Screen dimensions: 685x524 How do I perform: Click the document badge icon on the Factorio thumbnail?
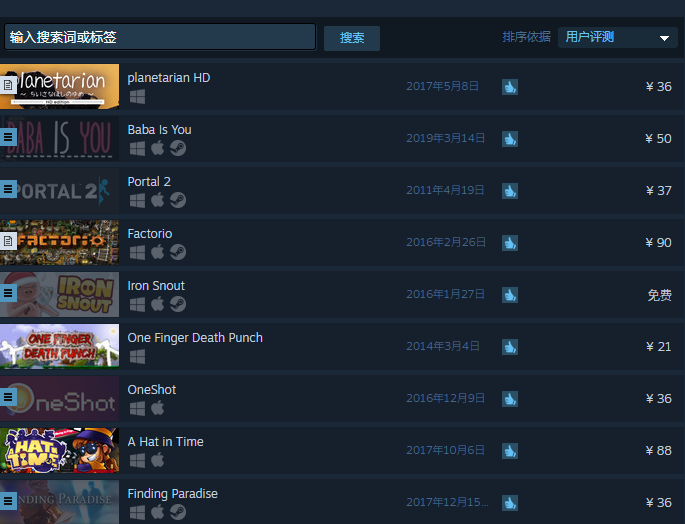[8, 241]
